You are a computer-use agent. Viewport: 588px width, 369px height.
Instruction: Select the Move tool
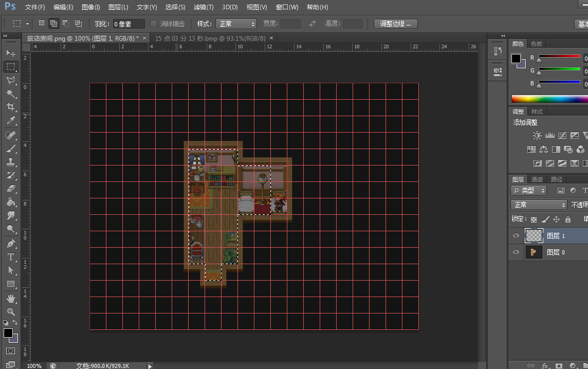pyautogui.click(x=11, y=53)
